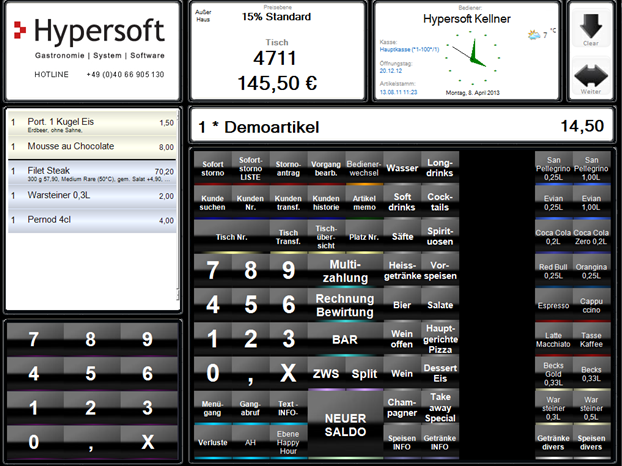
Task: Click the weather cloud-and-sun icon
Action: tap(535, 35)
